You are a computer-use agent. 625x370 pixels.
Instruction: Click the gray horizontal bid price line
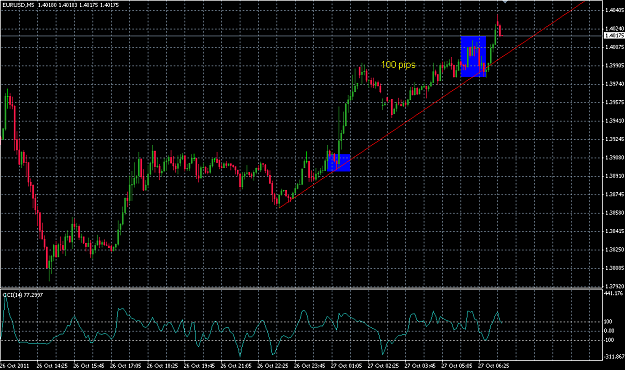pos(301,36)
